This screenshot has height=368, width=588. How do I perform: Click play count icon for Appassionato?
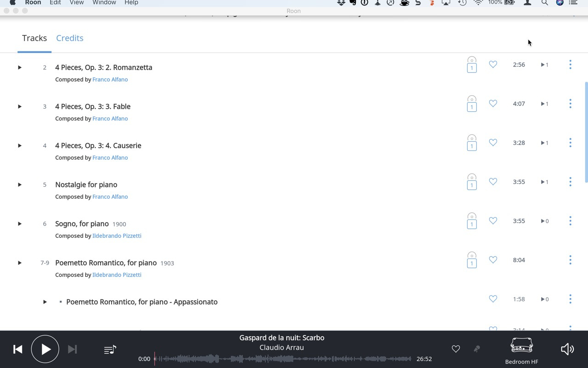tap(544, 299)
